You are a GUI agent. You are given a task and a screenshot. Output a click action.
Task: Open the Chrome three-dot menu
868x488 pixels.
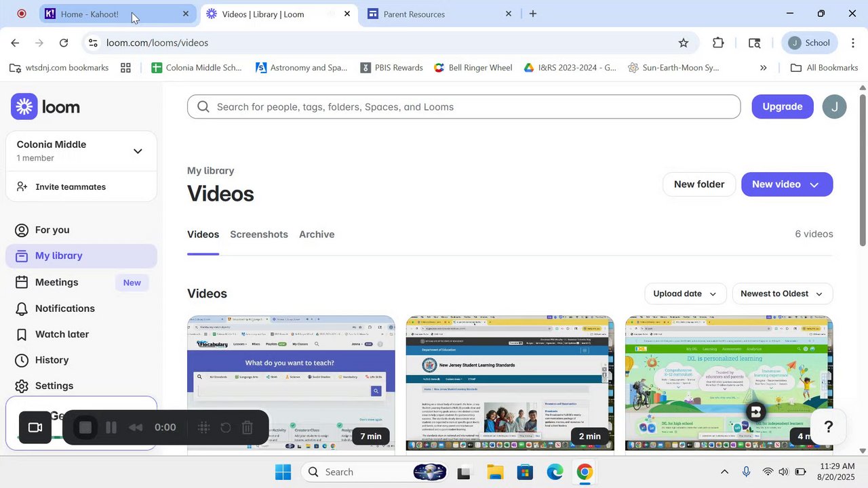[853, 43]
